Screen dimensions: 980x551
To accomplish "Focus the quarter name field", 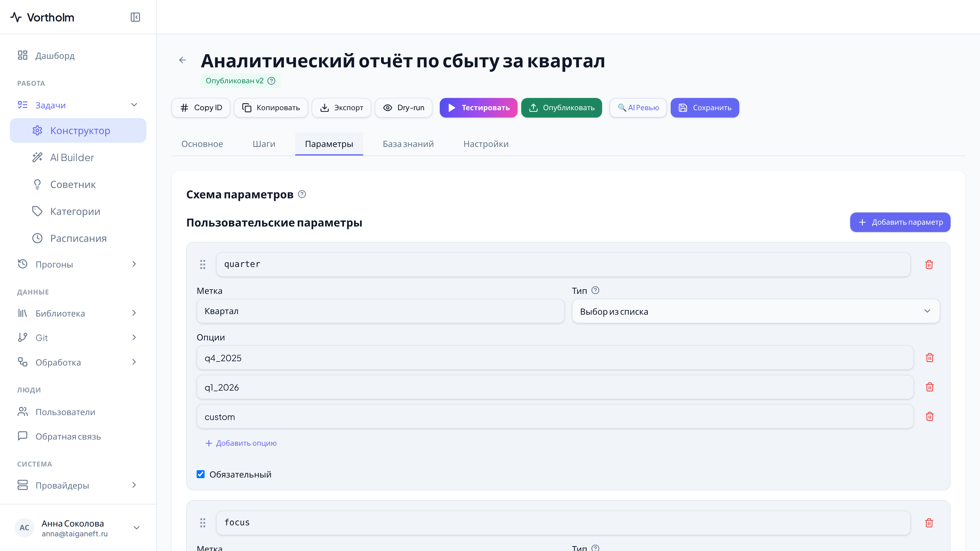I will [563, 264].
